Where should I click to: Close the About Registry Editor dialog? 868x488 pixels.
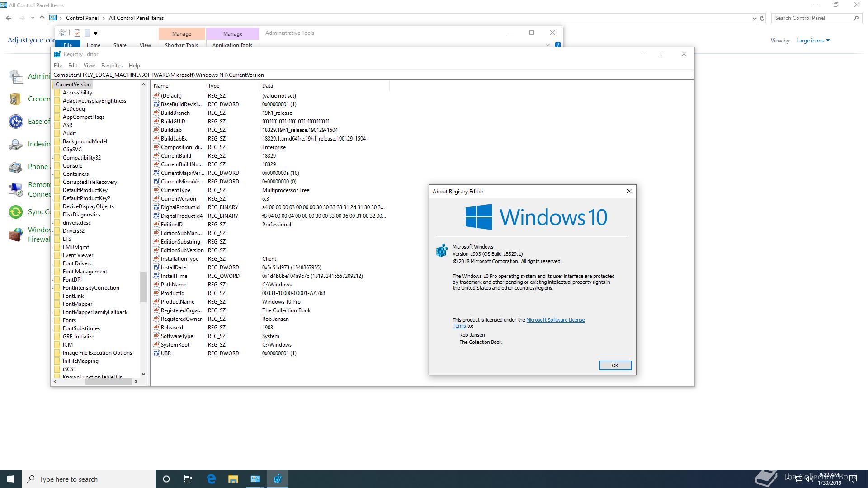tap(629, 191)
